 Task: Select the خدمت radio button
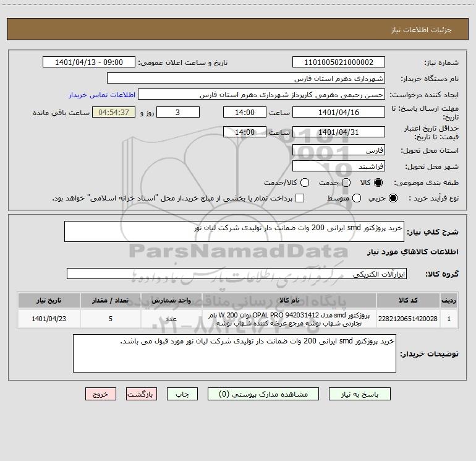[346, 183]
